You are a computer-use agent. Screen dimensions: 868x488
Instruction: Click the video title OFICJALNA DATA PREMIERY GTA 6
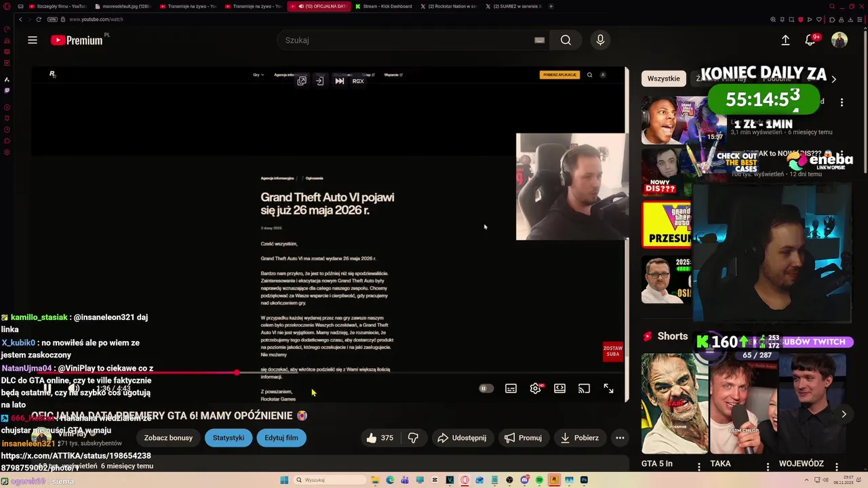point(169,415)
